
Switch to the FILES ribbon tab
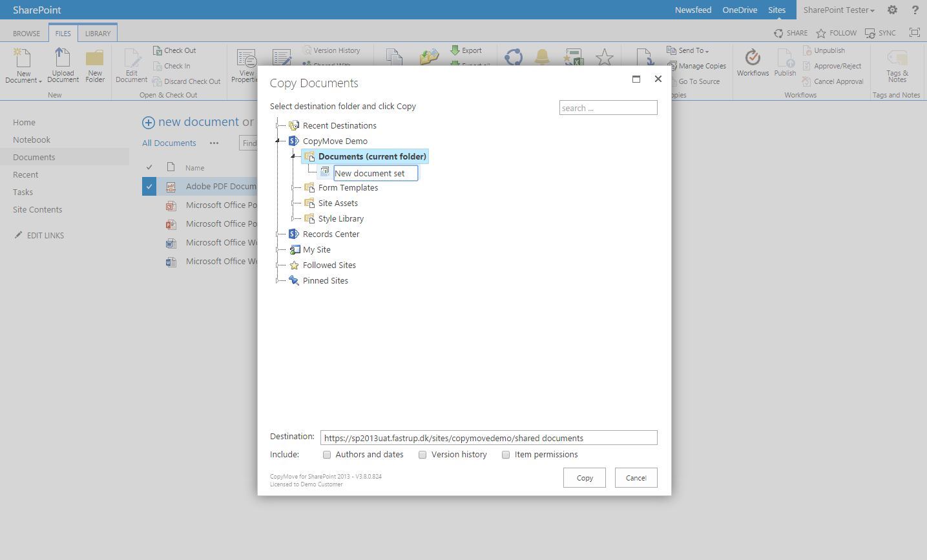(63, 34)
